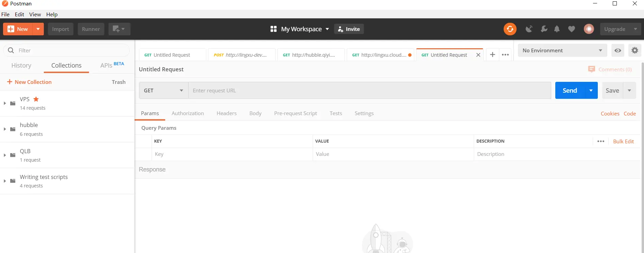Image resolution: width=644 pixels, height=253 pixels.
Task: Open the Code link
Action: coord(630,114)
